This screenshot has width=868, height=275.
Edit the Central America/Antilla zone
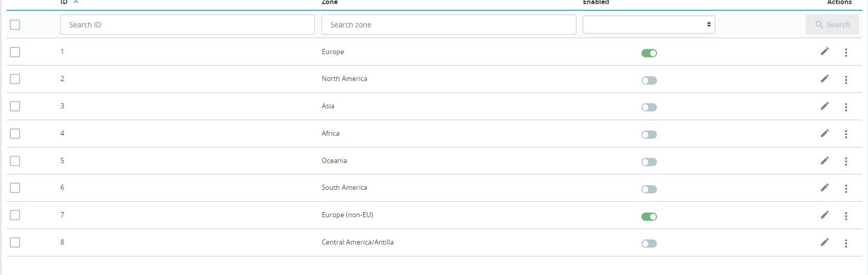click(825, 242)
